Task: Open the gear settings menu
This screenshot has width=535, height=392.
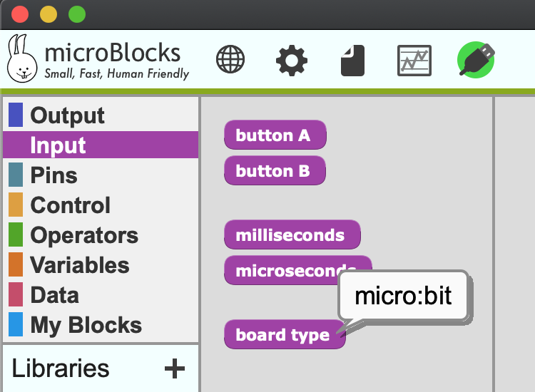Action: click(x=291, y=60)
